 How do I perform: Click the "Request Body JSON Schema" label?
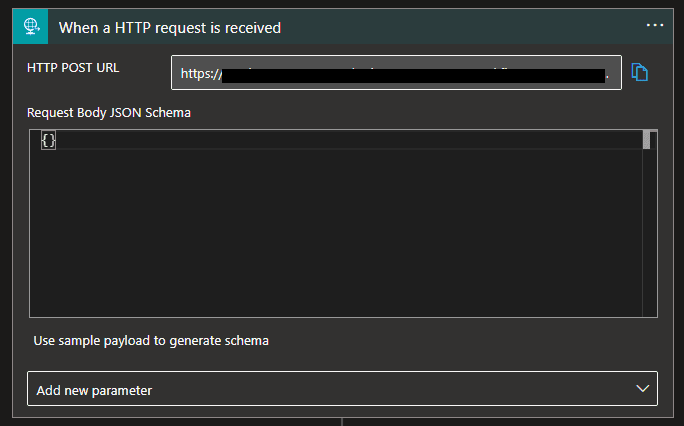click(111, 112)
